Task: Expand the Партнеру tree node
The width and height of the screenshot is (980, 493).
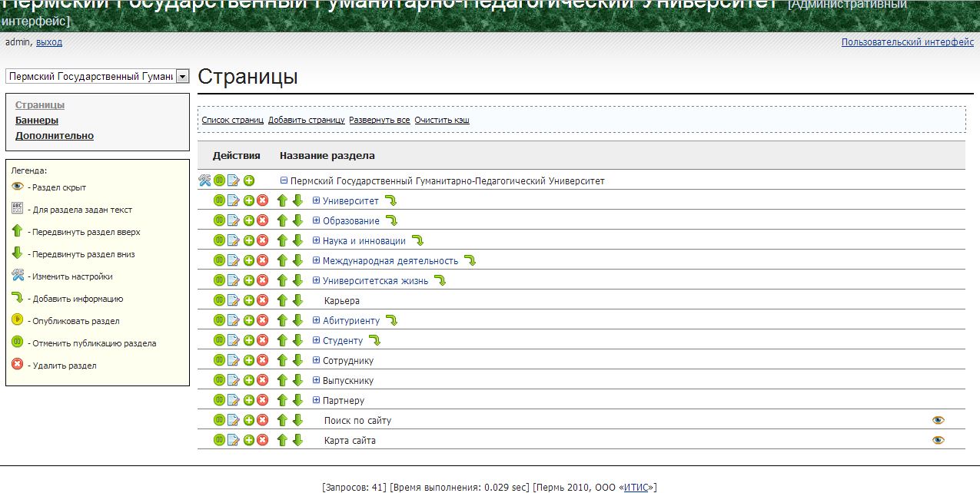Action: click(316, 400)
